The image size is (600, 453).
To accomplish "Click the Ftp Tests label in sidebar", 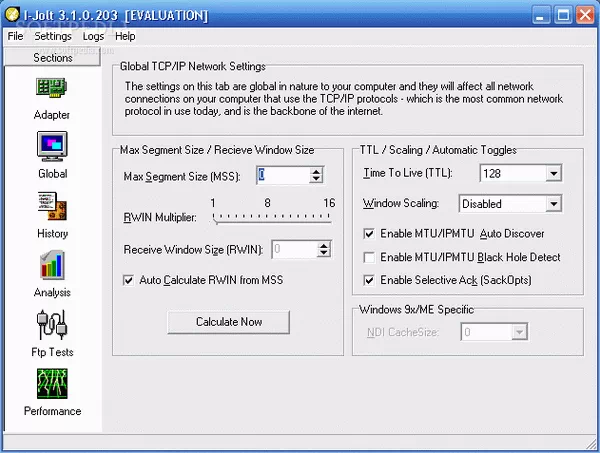I will coord(52,352).
